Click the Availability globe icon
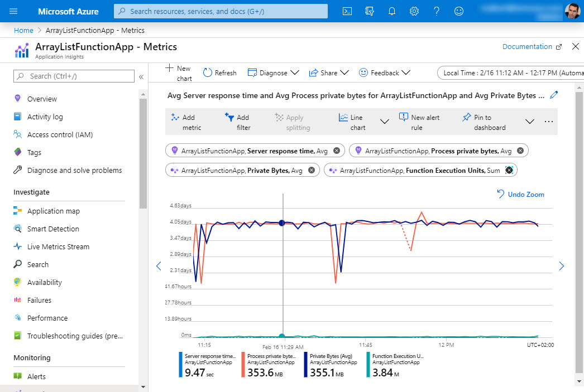The image size is (584, 392). 17,282
